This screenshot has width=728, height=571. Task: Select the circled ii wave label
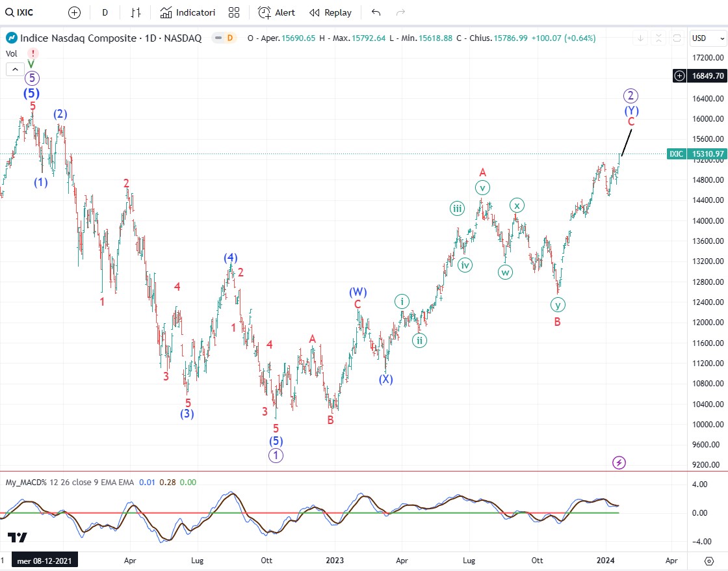pos(420,341)
